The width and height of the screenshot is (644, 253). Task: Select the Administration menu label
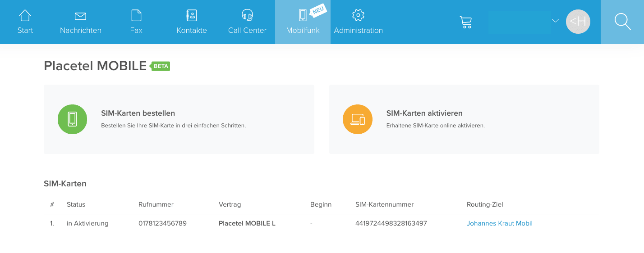click(x=359, y=31)
